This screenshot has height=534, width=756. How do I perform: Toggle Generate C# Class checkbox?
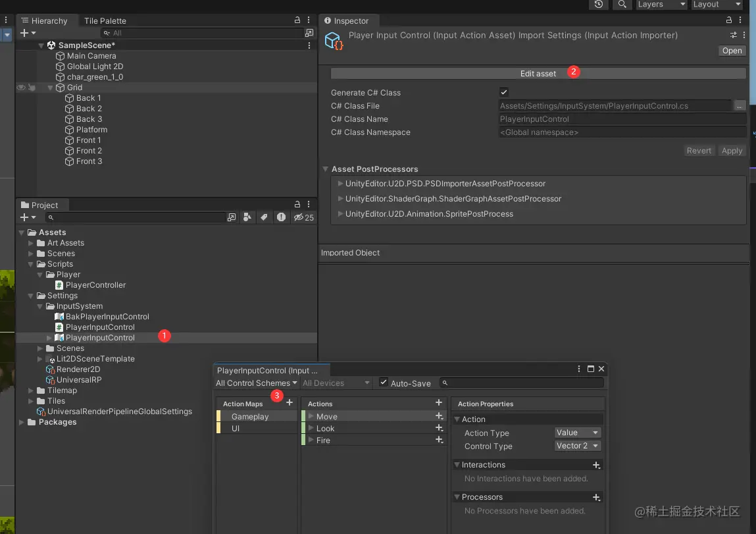pyautogui.click(x=504, y=92)
